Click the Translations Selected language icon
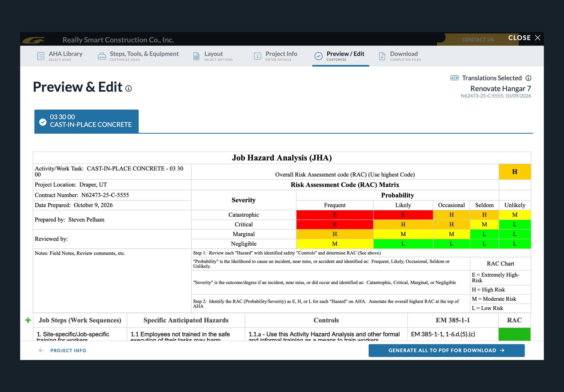564x392 pixels. [454, 78]
